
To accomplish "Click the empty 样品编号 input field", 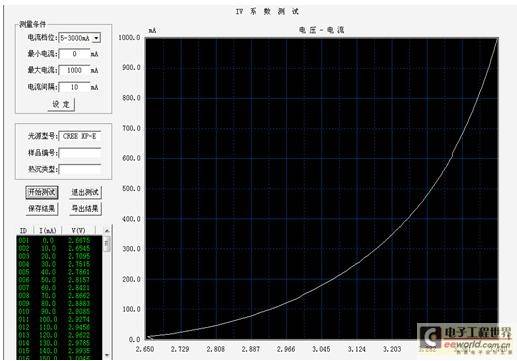I will pos(80,153).
